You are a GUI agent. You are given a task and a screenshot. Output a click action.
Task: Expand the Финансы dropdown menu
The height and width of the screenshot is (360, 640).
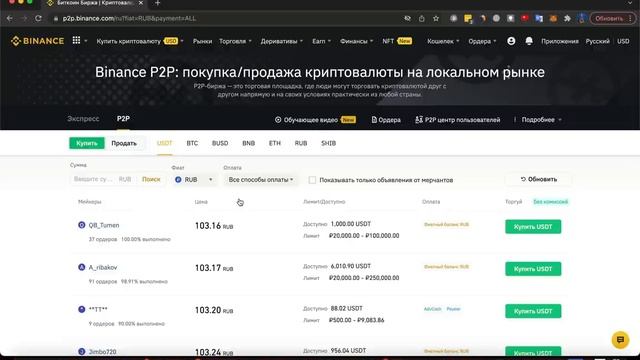point(357,41)
